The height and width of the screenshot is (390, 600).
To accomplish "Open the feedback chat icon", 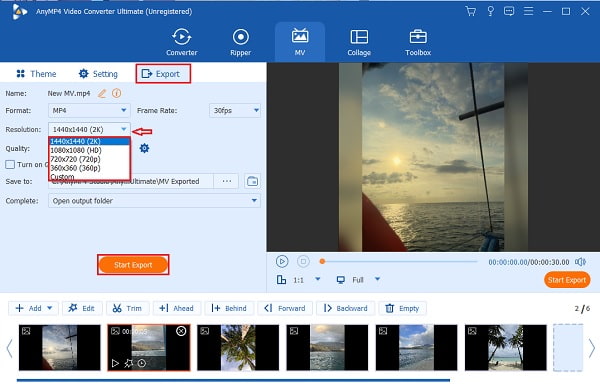I will click(509, 11).
